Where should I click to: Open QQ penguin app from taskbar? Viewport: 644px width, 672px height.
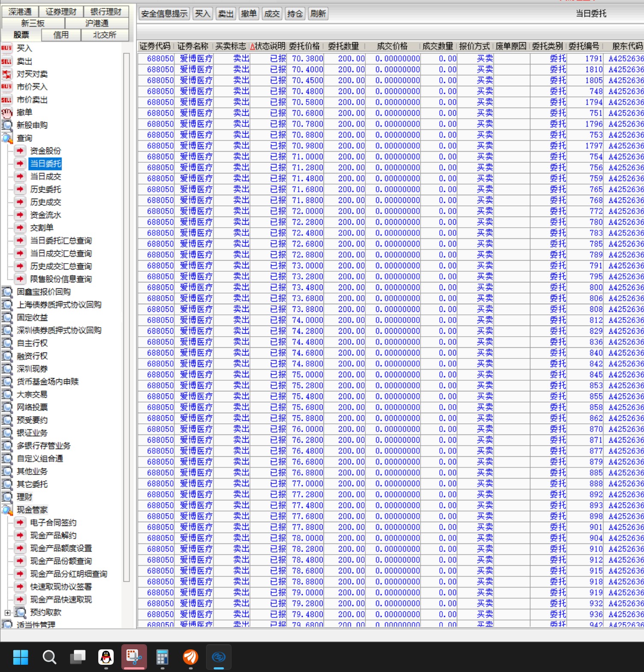(x=106, y=657)
